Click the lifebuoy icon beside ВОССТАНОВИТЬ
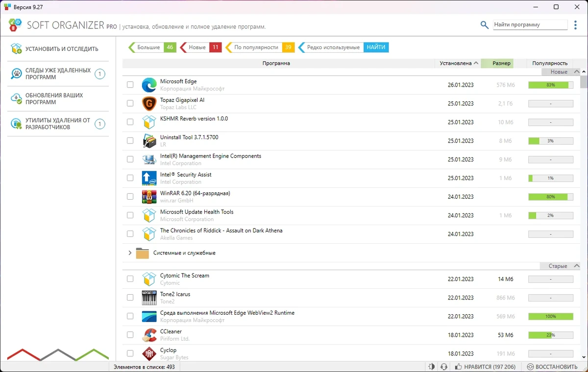 (x=530, y=367)
